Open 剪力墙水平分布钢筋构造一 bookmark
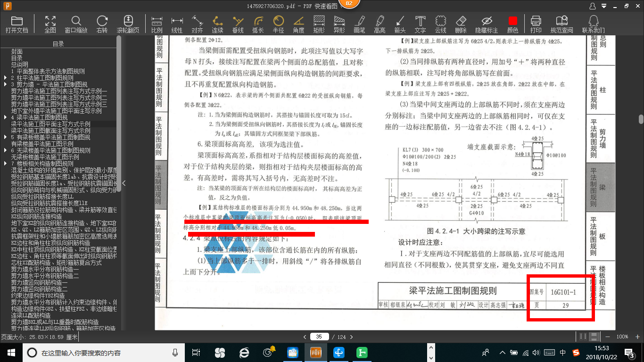The image size is (644, 362). pyautogui.click(x=45, y=269)
